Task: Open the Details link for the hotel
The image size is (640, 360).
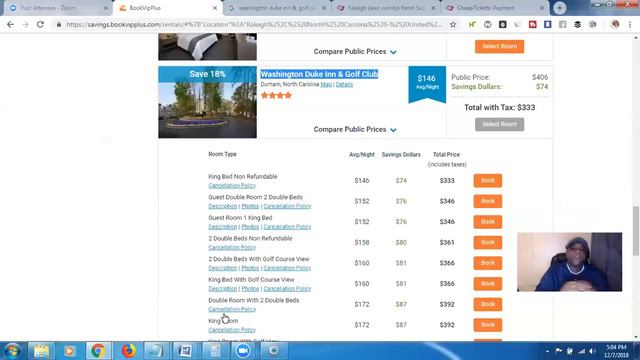Action: (344, 84)
